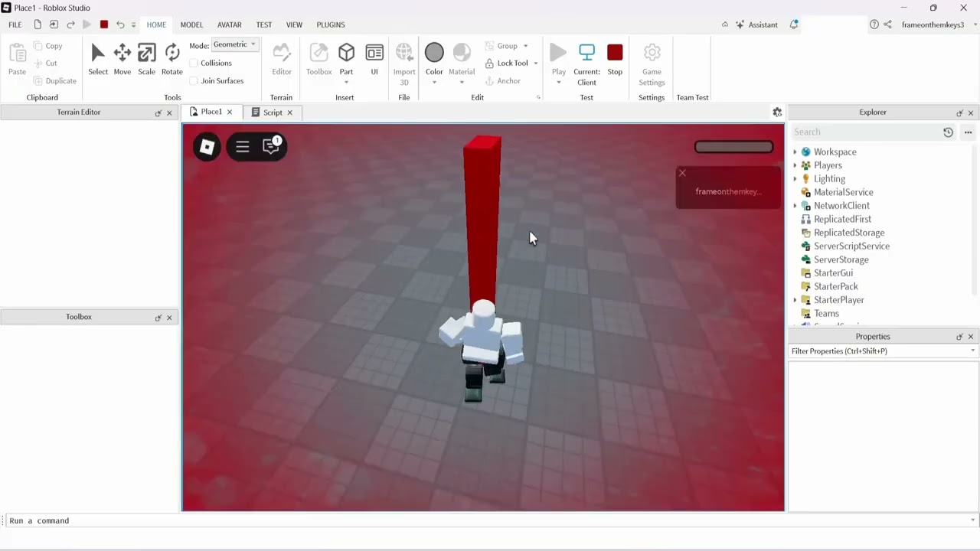The width and height of the screenshot is (980, 551).
Task: Close the Terrain Editor panel
Action: (169, 112)
